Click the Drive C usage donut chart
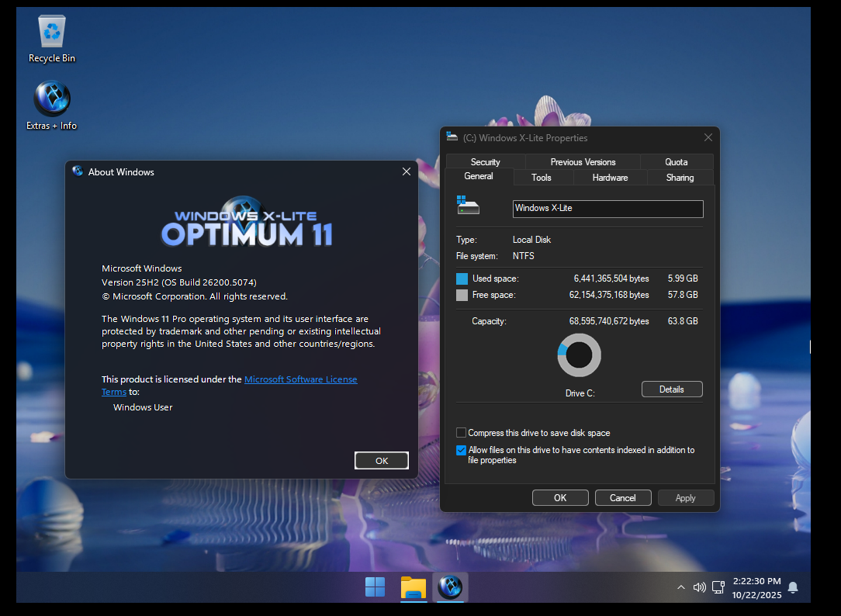Image resolution: width=841 pixels, height=616 pixels. [580, 355]
